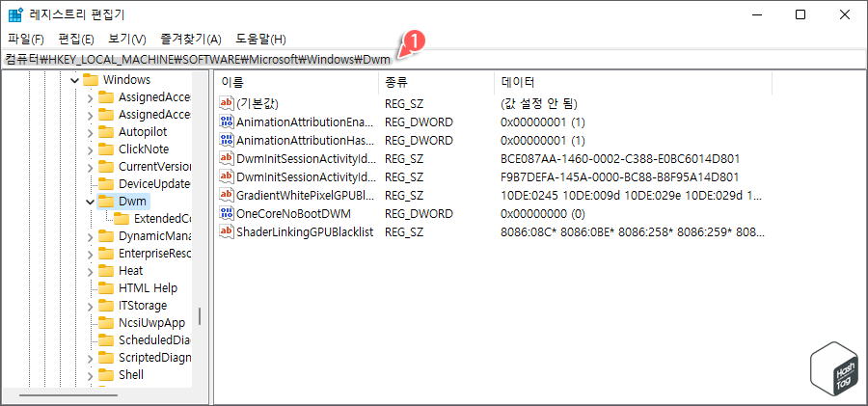Click the OneCoreNoBootDWM DWORD icon

coord(227,213)
